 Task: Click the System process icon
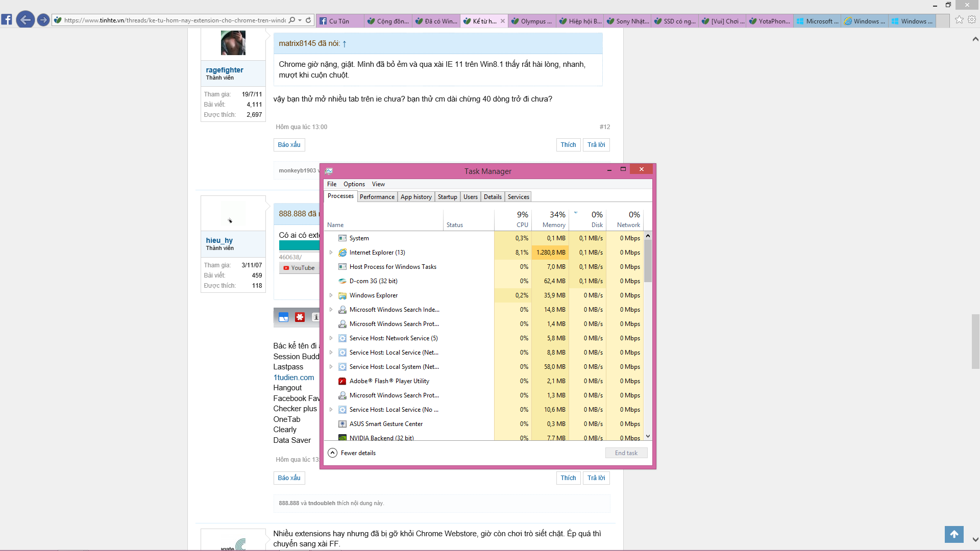click(342, 238)
